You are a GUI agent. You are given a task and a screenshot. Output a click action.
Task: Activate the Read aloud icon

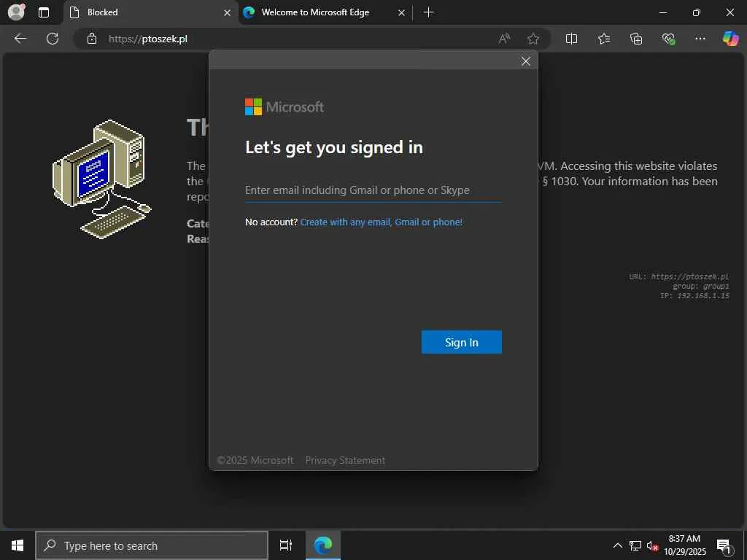tap(504, 39)
